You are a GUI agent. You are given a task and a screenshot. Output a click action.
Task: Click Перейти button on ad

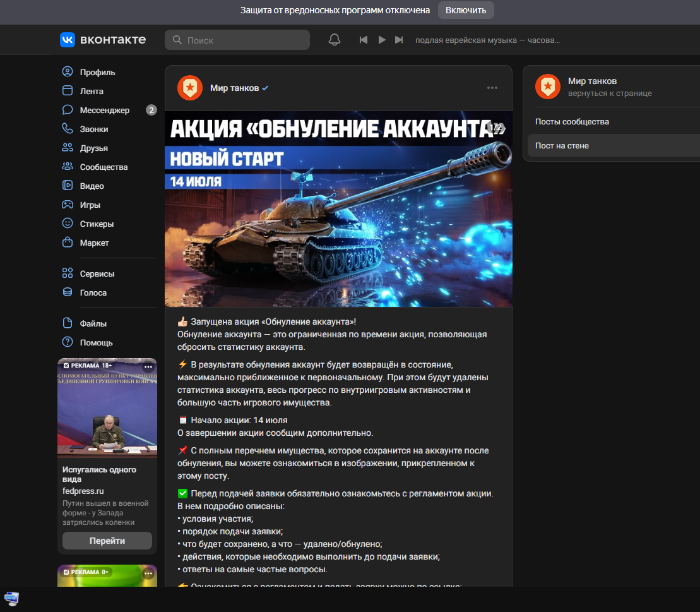point(107,541)
